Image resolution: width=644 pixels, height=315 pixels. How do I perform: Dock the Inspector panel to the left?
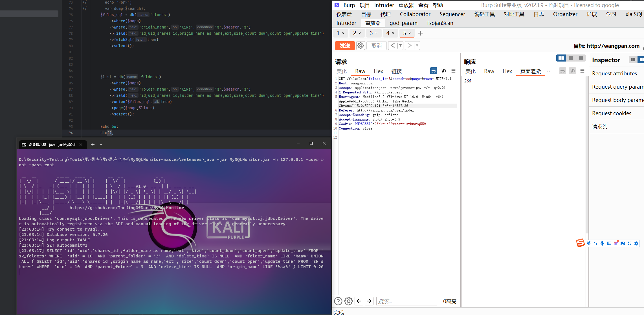[633, 60]
